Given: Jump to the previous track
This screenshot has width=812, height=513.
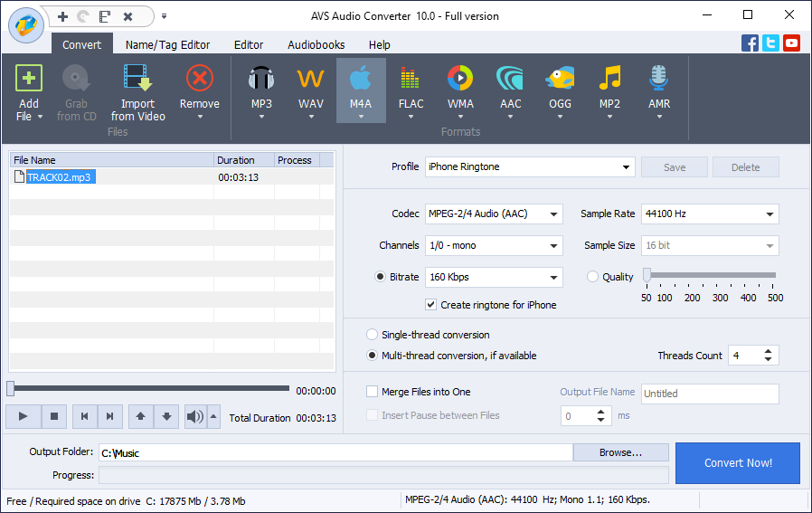Looking at the screenshot, I should coord(84,416).
